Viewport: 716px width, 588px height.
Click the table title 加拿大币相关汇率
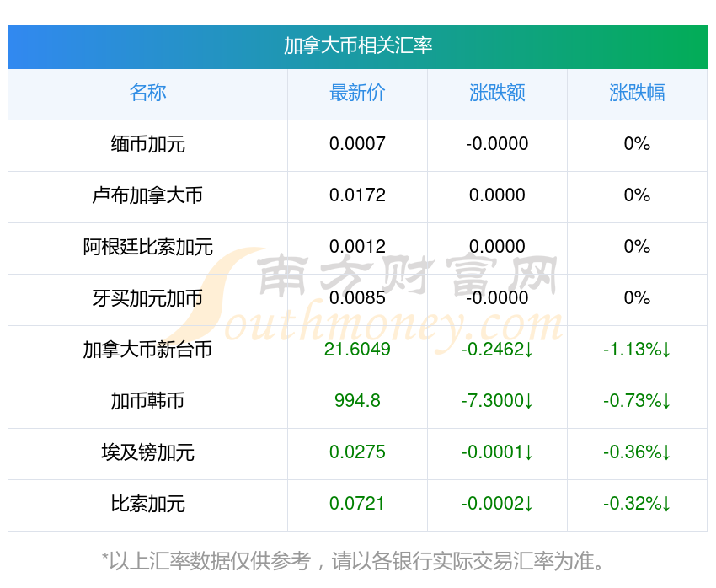coord(358,45)
